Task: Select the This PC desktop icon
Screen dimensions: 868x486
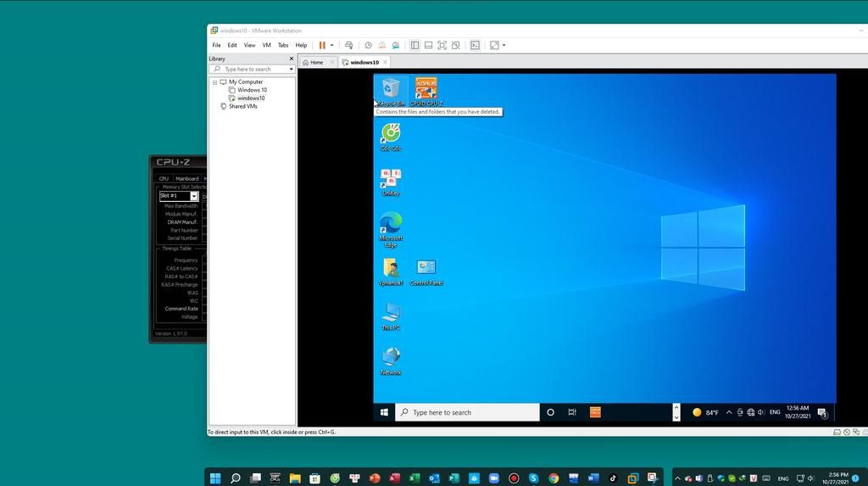Action: [391, 316]
